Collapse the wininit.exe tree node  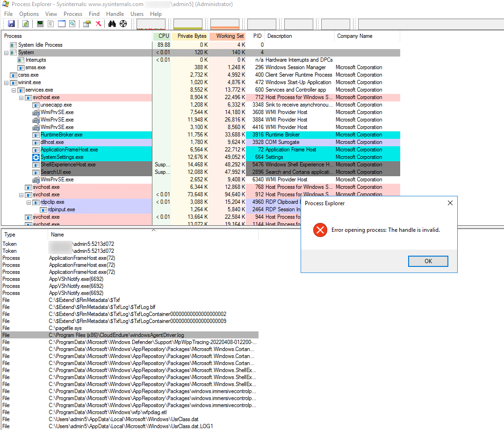coord(6,83)
